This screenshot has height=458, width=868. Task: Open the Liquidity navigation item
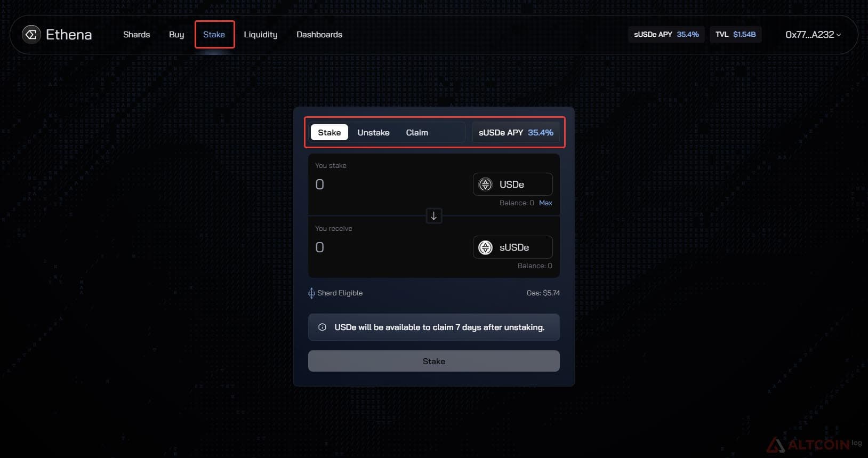[261, 35]
